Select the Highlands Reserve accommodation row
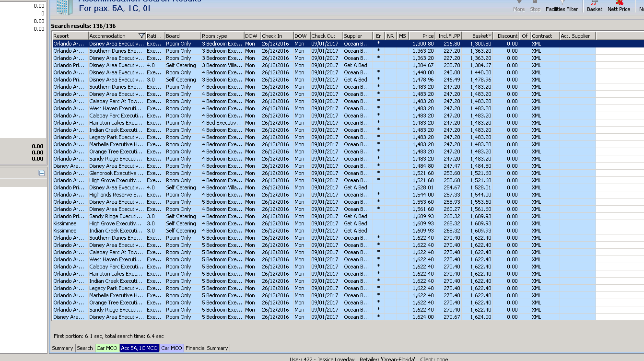Viewport: 644px width, 361px height. [324, 195]
